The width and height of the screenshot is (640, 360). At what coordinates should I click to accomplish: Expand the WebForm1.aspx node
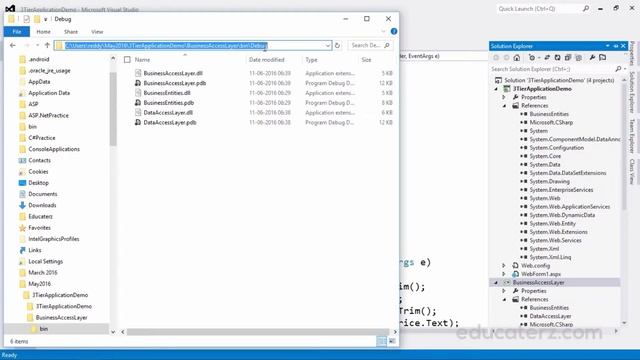pyautogui.click(x=504, y=274)
